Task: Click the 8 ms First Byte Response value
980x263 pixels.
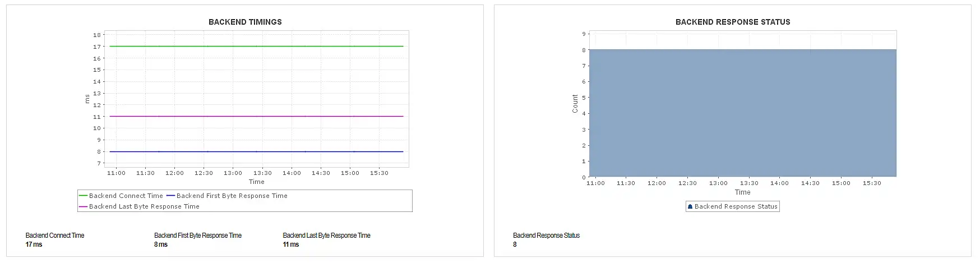Action: (x=161, y=244)
